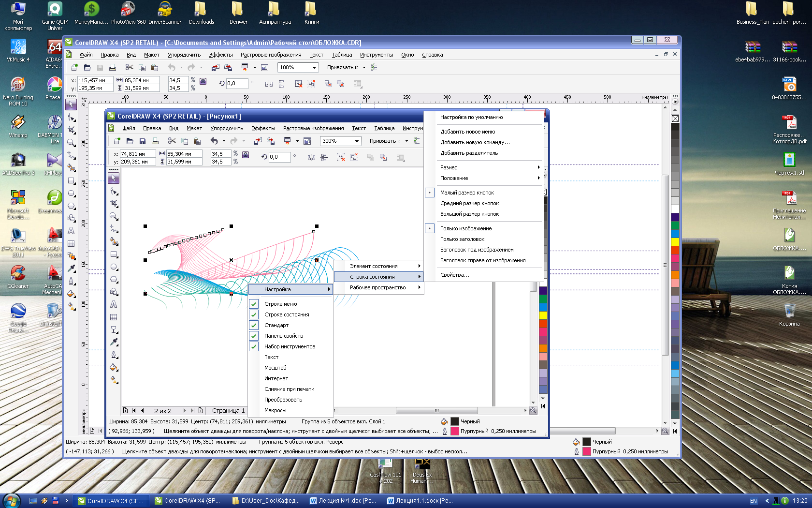Screen dimensions: 812x508
Task: Click Mirror horizontally icon in Рисунок1 property bar
Action: [x=311, y=157]
